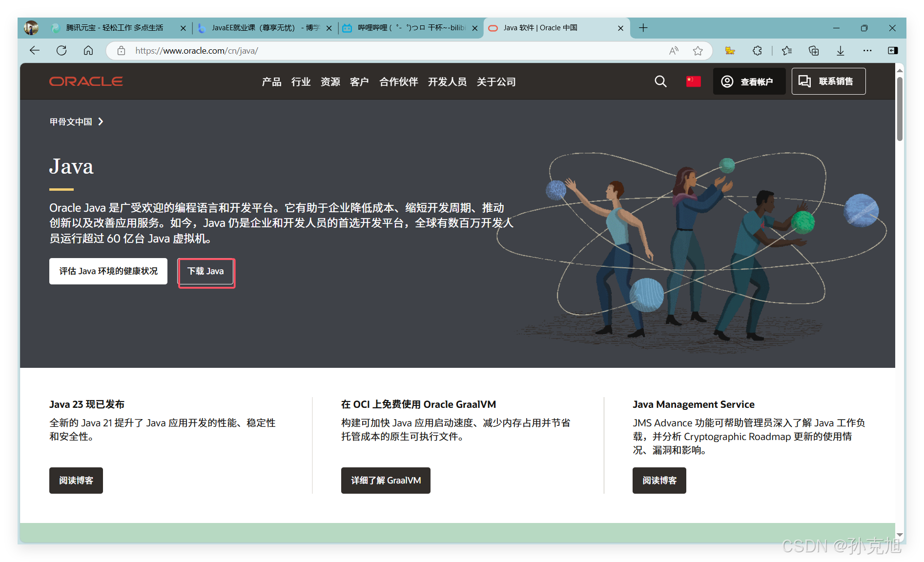
Task: Close the Java 软件 Oracle tab
Action: click(621, 28)
